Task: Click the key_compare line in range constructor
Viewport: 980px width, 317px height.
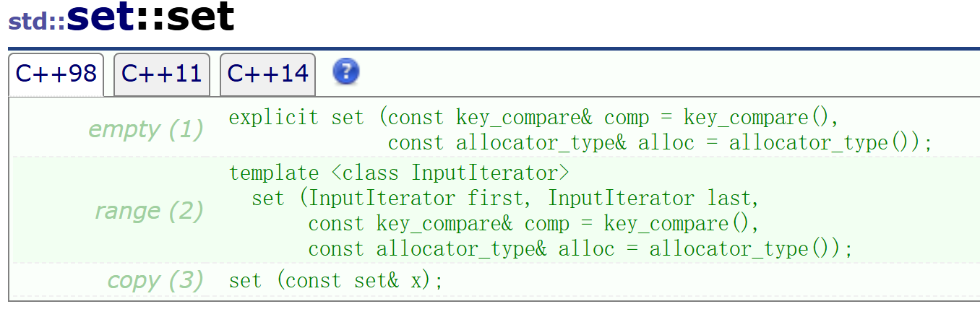Action: pos(534,224)
